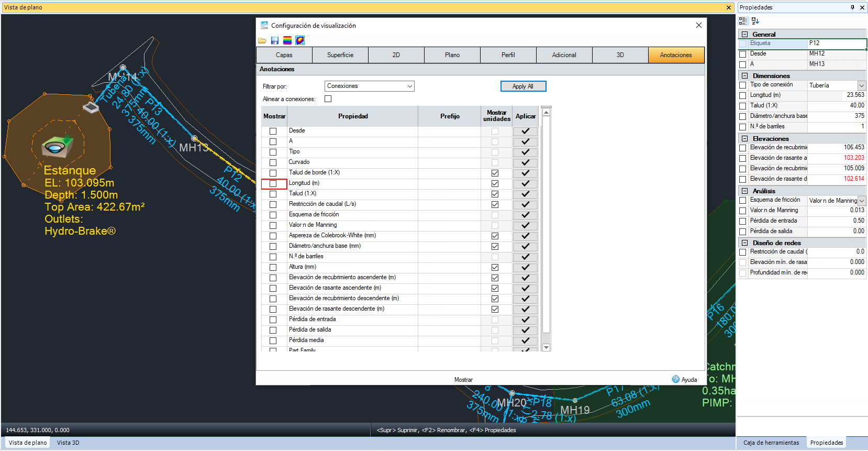Edit the Etiqueta field value P12
The width and height of the screenshot is (868, 451).
click(x=837, y=43)
